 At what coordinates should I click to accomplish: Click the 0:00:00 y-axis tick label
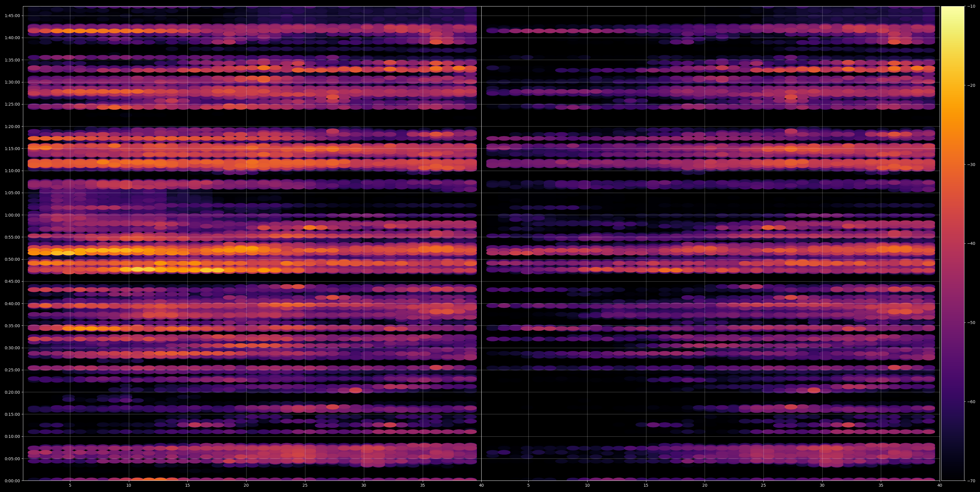click(x=12, y=481)
